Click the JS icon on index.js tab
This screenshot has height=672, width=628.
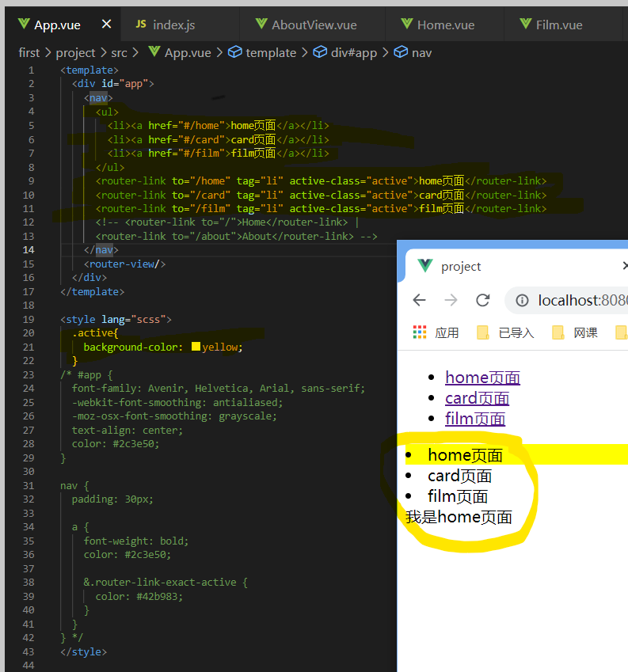coord(141,24)
